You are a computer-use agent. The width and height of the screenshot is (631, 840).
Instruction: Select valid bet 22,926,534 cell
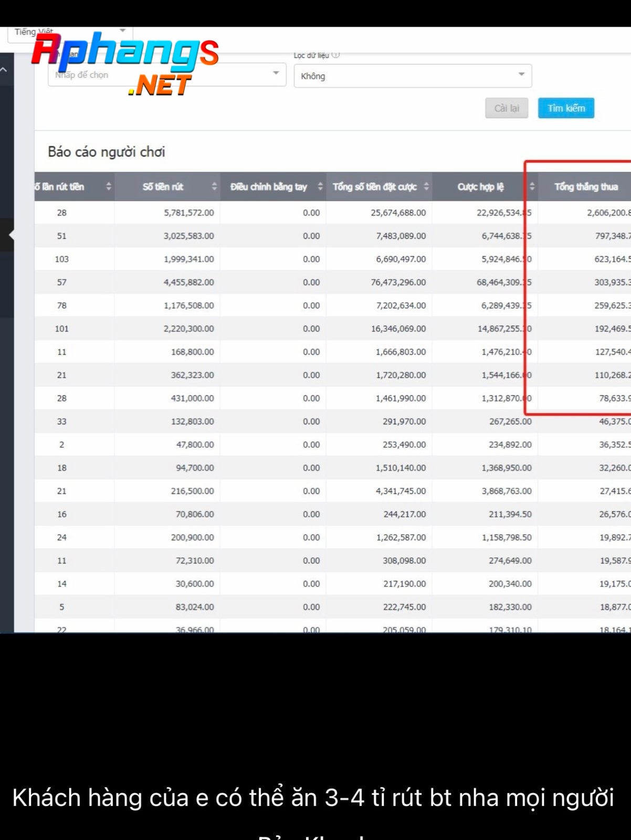pos(504,213)
